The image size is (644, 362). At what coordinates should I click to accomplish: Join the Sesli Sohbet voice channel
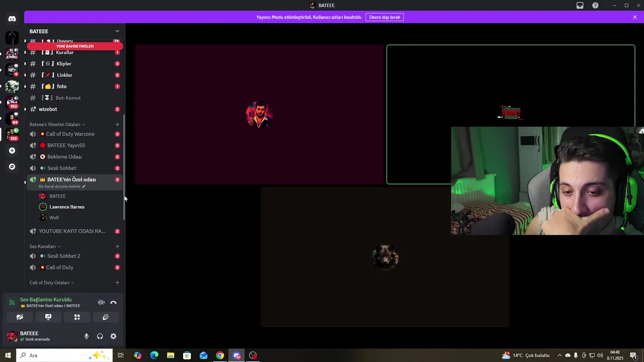(x=74, y=168)
